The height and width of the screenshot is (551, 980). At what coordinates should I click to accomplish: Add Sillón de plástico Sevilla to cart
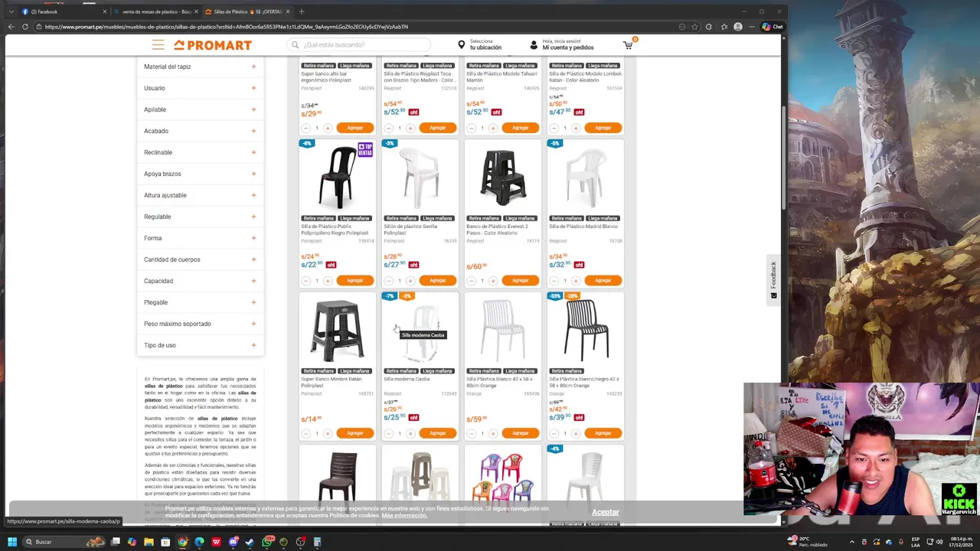[x=437, y=280]
